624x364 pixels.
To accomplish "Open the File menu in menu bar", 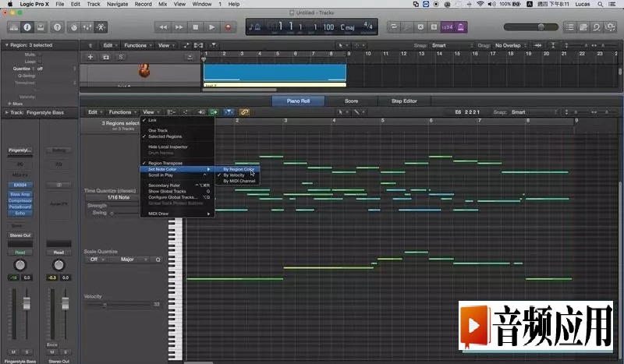I will point(60,4).
